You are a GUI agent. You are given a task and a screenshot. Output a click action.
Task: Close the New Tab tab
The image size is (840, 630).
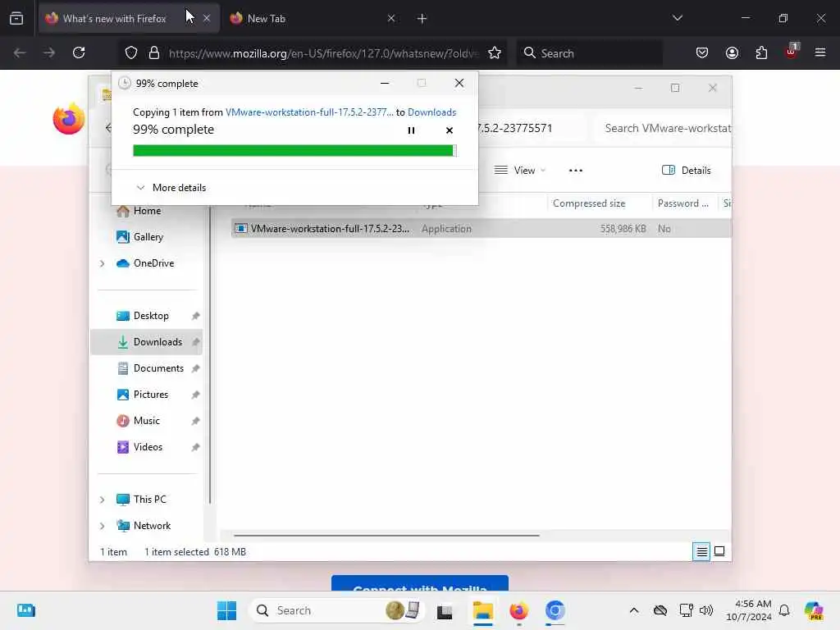[x=391, y=19]
